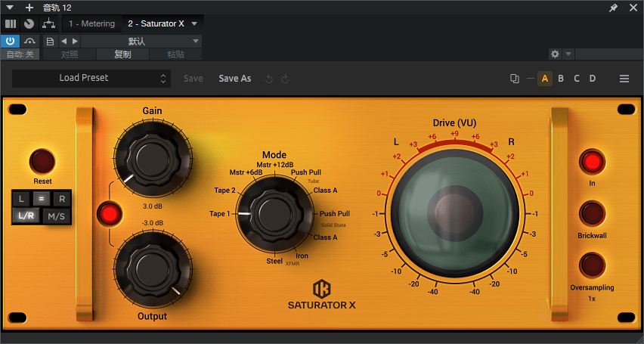This screenshot has width=644, height=344.
Task: Select state slot D
Action: (593, 79)
